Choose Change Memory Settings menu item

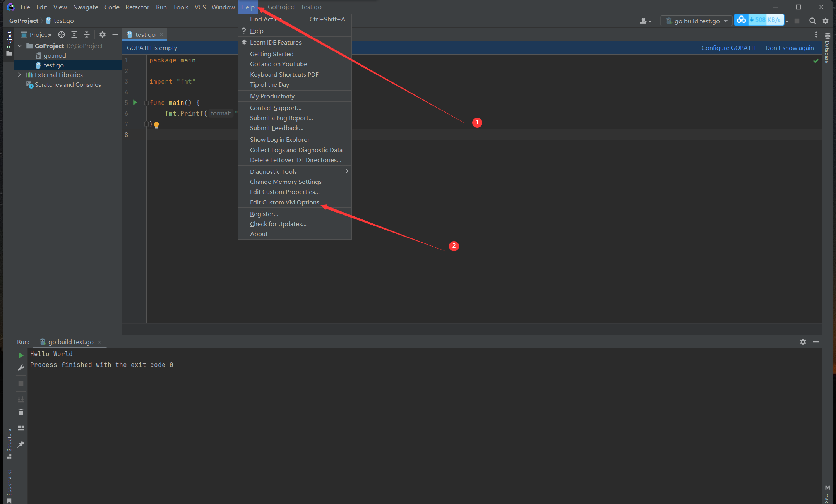click(x=295, y=182)
